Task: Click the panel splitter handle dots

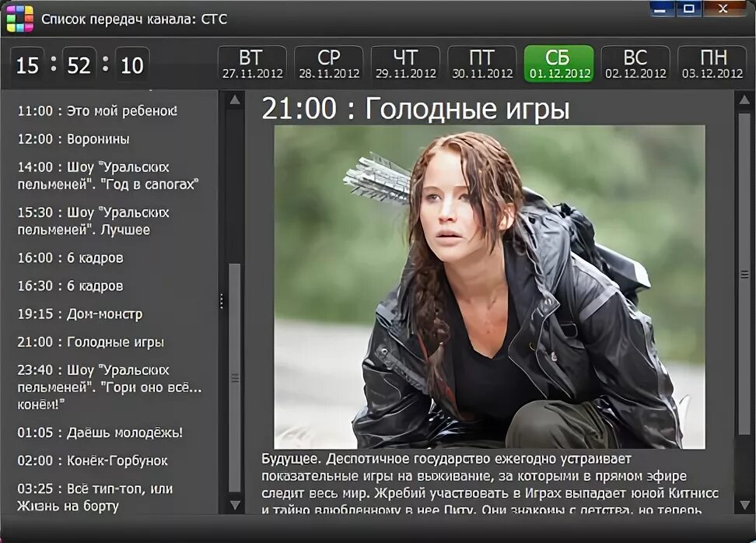Action: [222, 301]
